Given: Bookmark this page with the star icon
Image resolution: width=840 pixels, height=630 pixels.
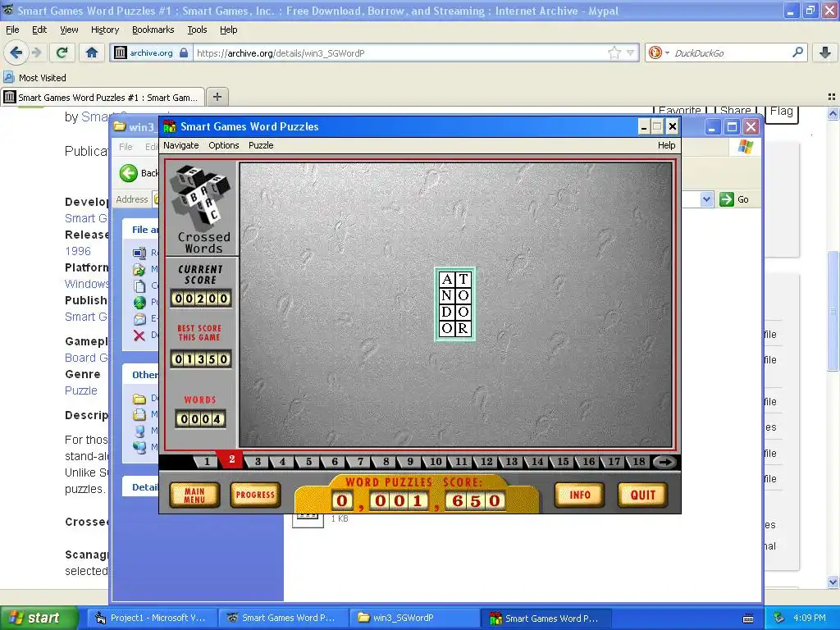Looking at the screenshot, I should pos(614,52).
